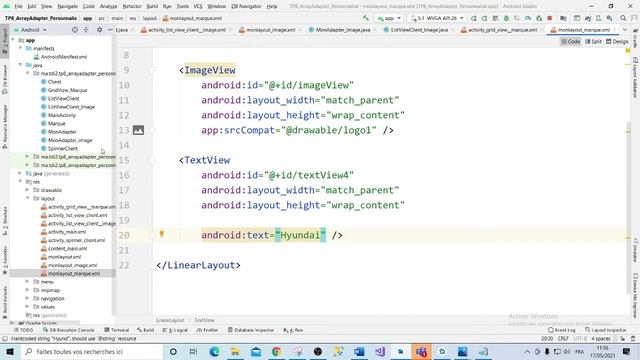640x360 pixels.
Task: Open the Database Inspector tool window
Action: 251,330
